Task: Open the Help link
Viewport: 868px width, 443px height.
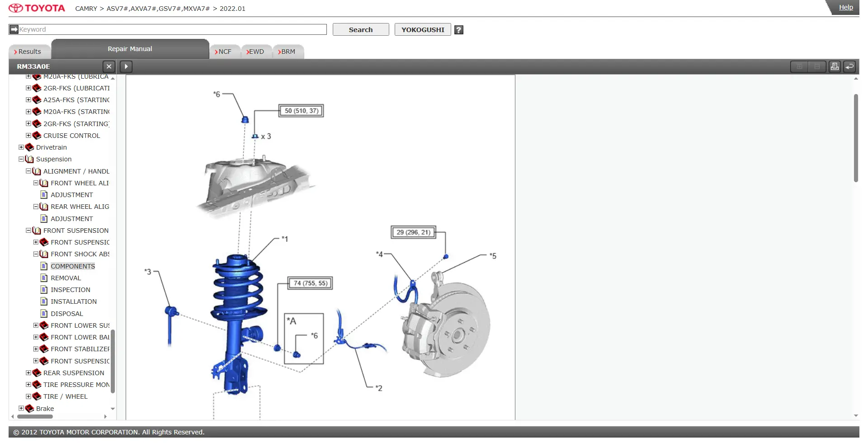Action: pos(846,7)
